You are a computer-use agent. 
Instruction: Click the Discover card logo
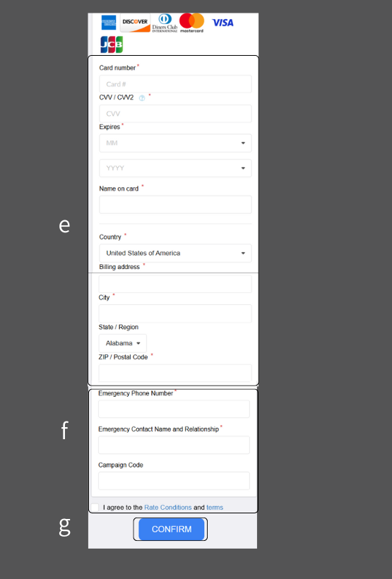[x=135, y=23]
